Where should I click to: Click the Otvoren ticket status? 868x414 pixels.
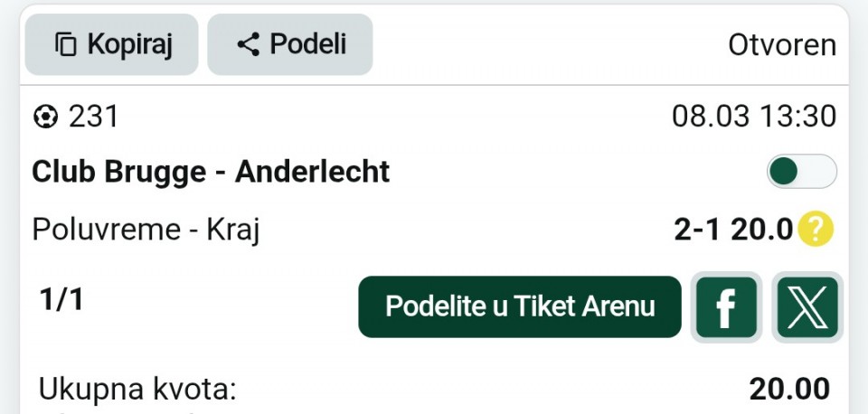tap(782, 45)
